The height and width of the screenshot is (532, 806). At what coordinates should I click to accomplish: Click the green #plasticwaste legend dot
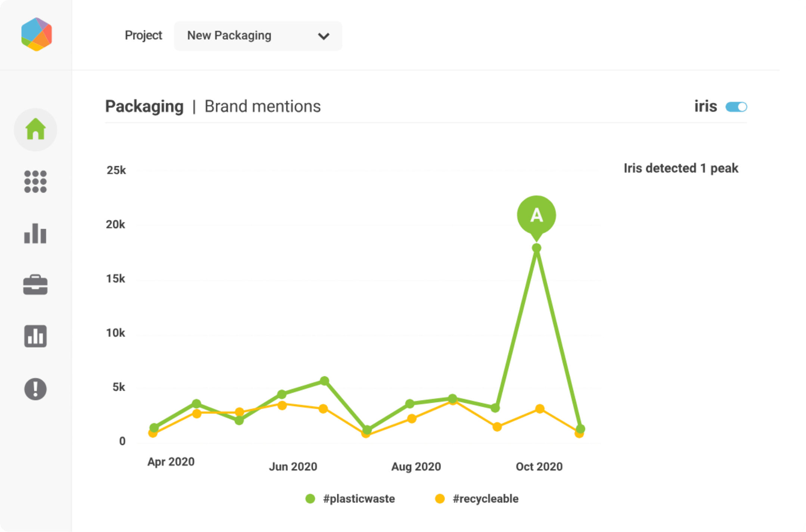coord(310,499)
